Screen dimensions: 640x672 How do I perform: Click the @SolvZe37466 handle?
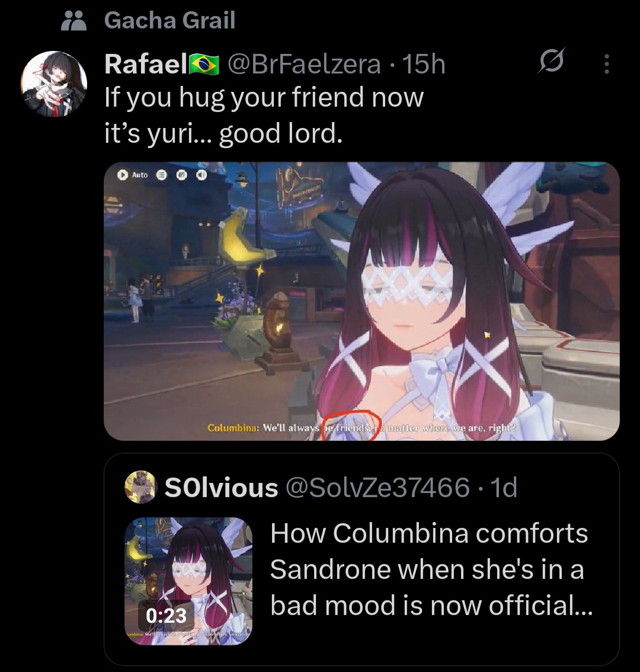coord(377,488)
